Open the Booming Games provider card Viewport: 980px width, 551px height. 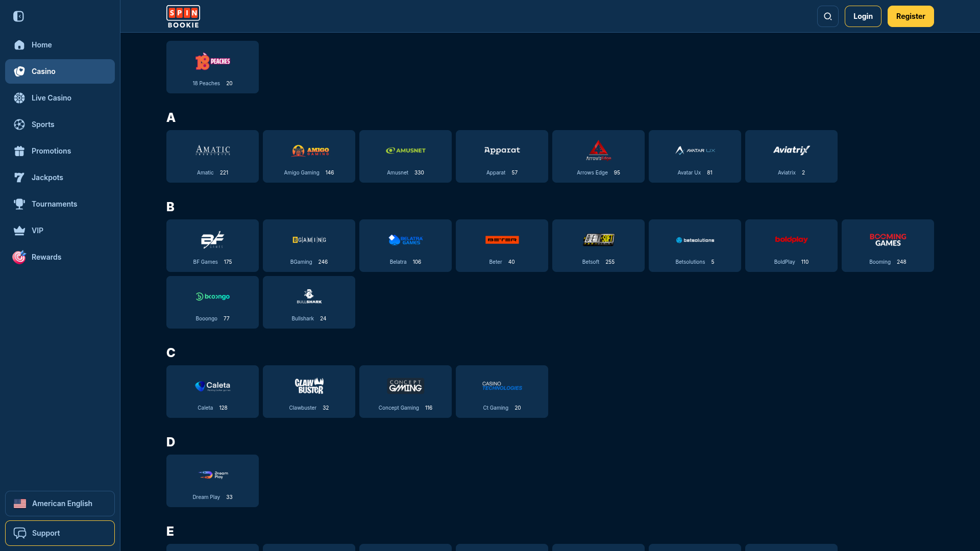888,245
